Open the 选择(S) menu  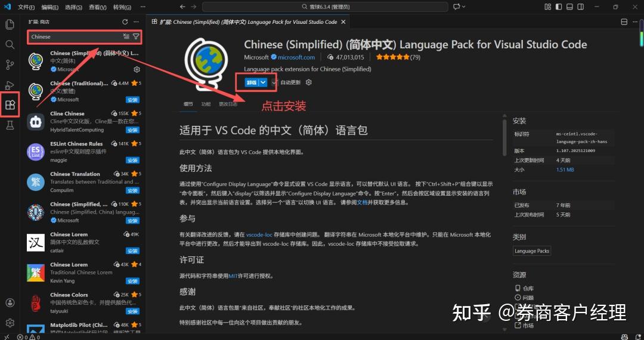click(73, 7)
